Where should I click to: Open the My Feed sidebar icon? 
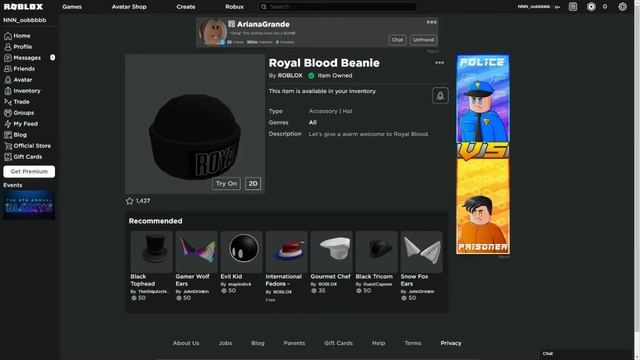click(8, 124)
